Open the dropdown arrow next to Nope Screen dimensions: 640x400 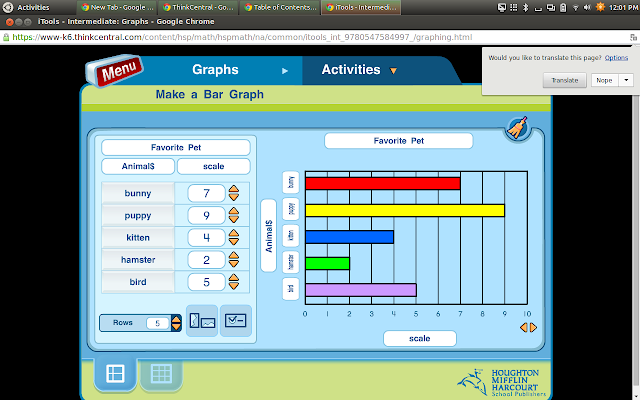point(626,80)
